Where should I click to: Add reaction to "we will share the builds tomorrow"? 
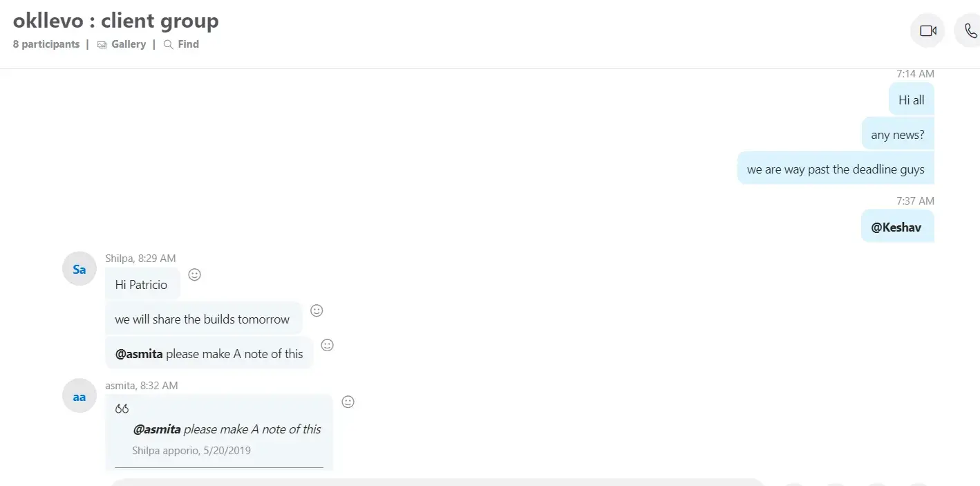pos(317,310)
